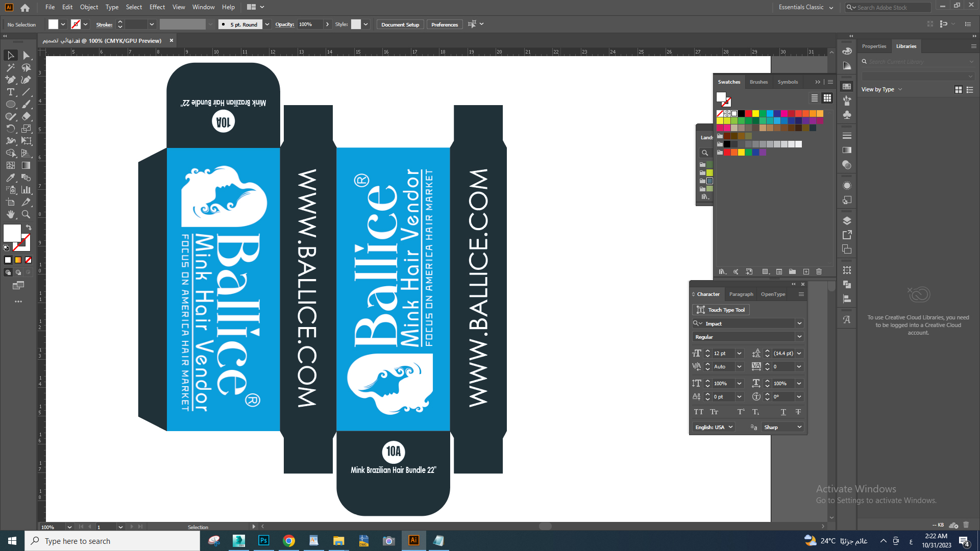Toggle Underline in Character panel
Viewport: 980px width, 551px height.
point(783,412)
